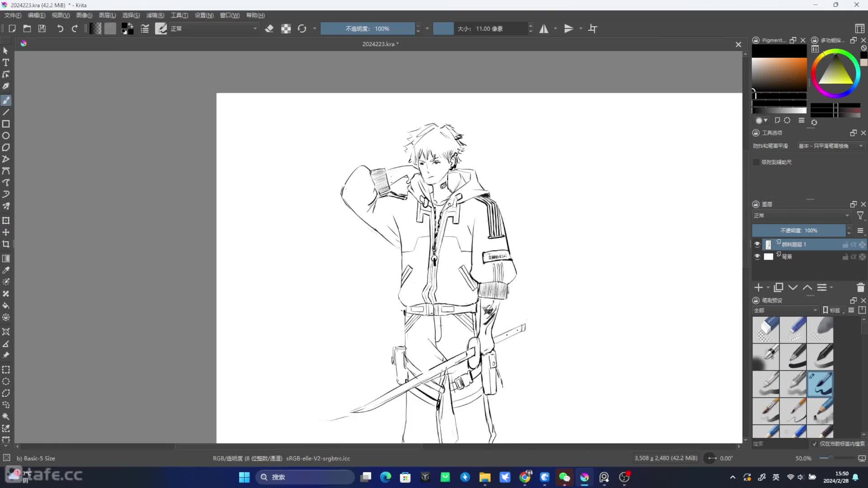
Task: Pick the Color Sampler eyedropper tool
Action: pyautogui.click(x=6, y=270)
